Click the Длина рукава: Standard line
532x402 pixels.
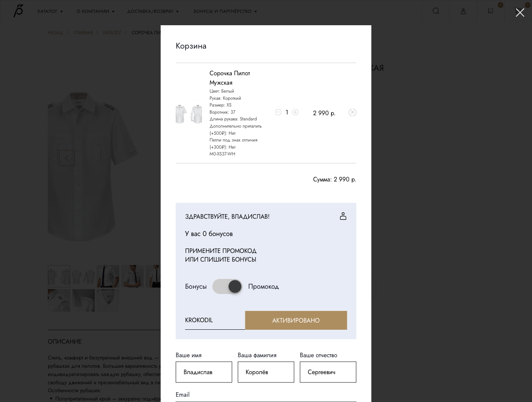pyautogui.click(x=233, y=119)
